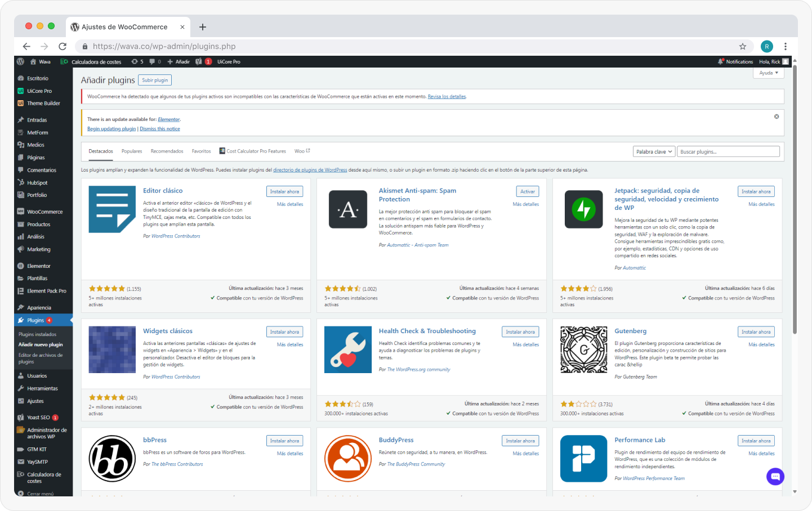Click the Subir plugin button

pyautogui.click(x=155, y=80)
